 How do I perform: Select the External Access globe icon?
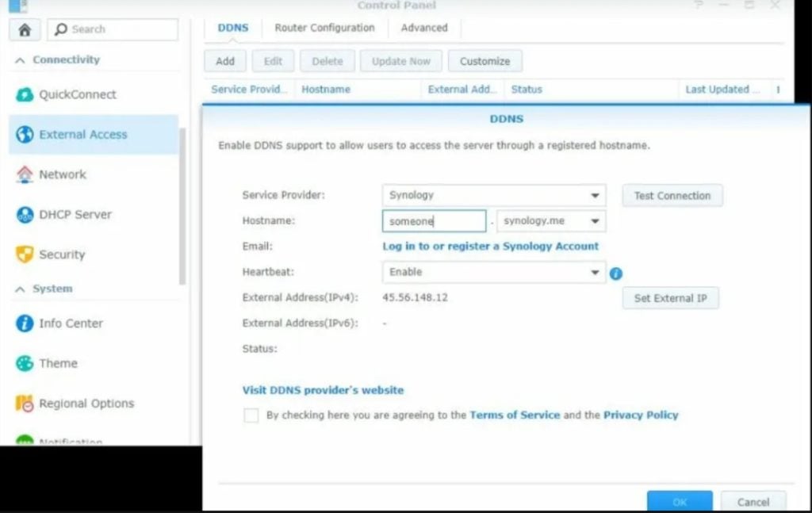25,135
